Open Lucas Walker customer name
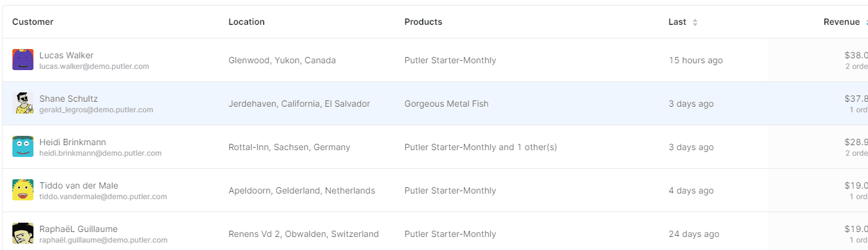Viewport: 868px width, 250px height. (x=66, y=55)
